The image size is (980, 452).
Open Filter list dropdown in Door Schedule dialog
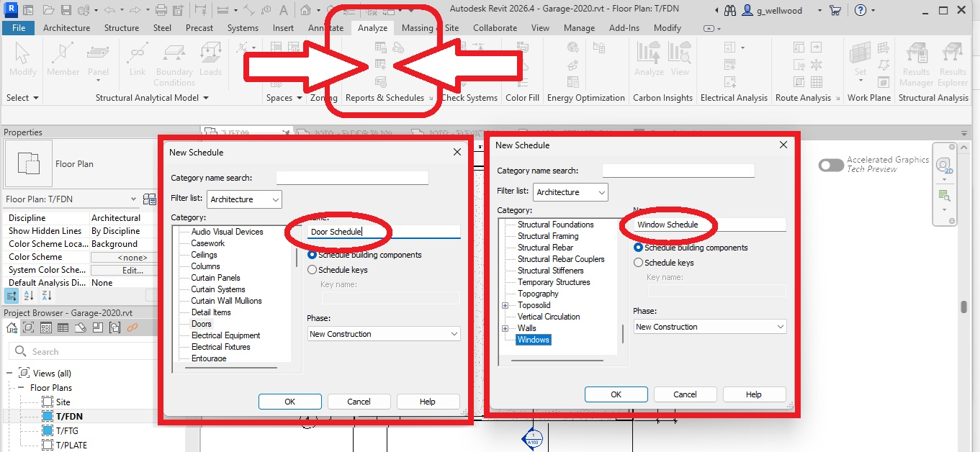(244, 199)
